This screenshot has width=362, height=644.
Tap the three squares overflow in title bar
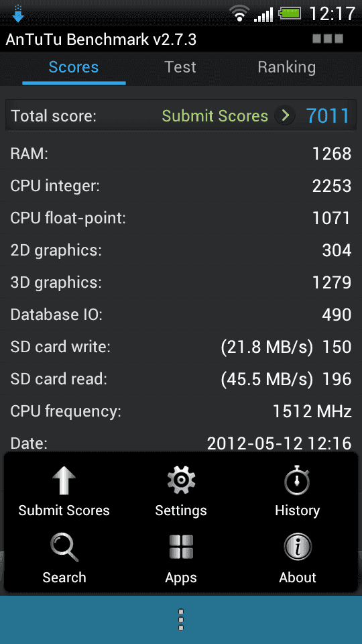(x=328, y=39)
